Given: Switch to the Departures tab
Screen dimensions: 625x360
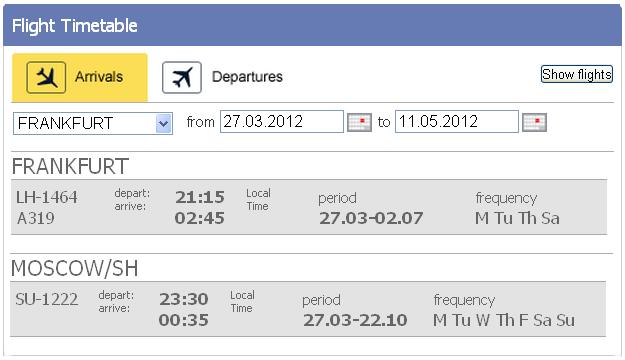Looking at the screenshot, I should [222, 77].
